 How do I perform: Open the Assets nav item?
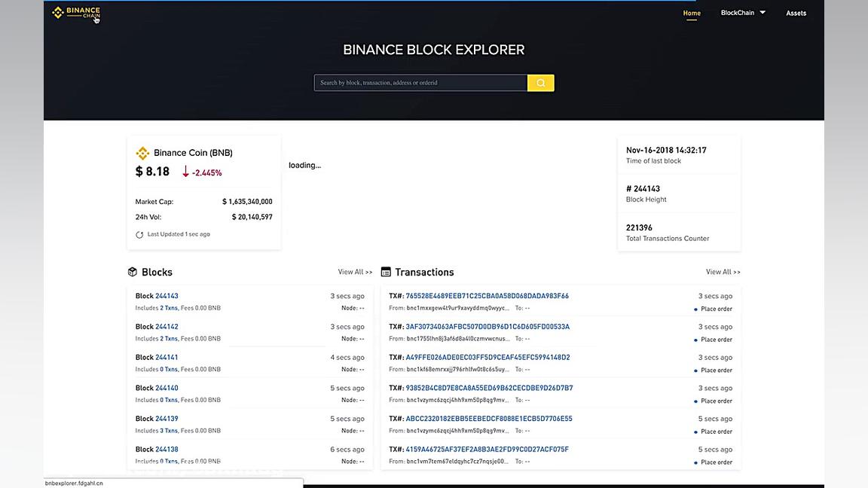tap(796, 13)
